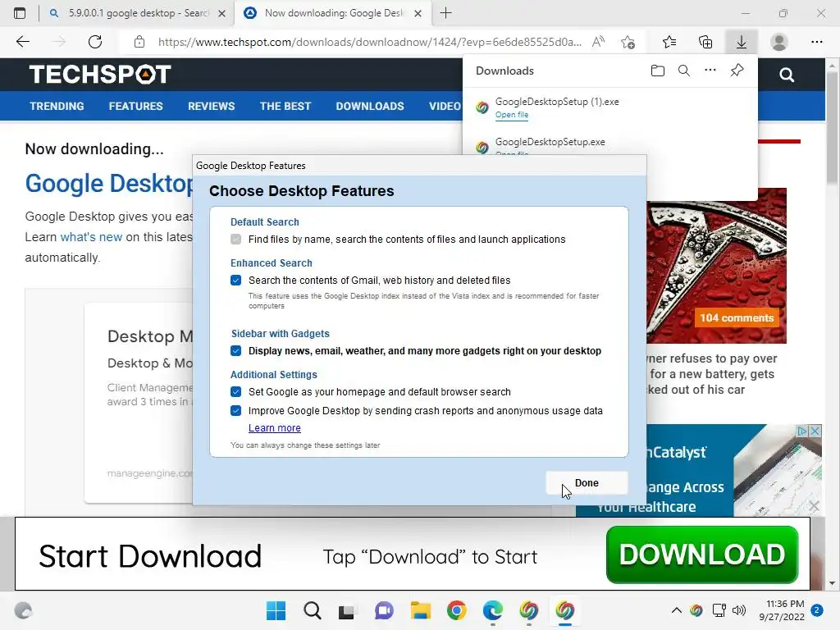The width and height of the screenshot is (840, 630).
Task: Click the what's new link
Action: pyautogui.click(x=91, y=237)
